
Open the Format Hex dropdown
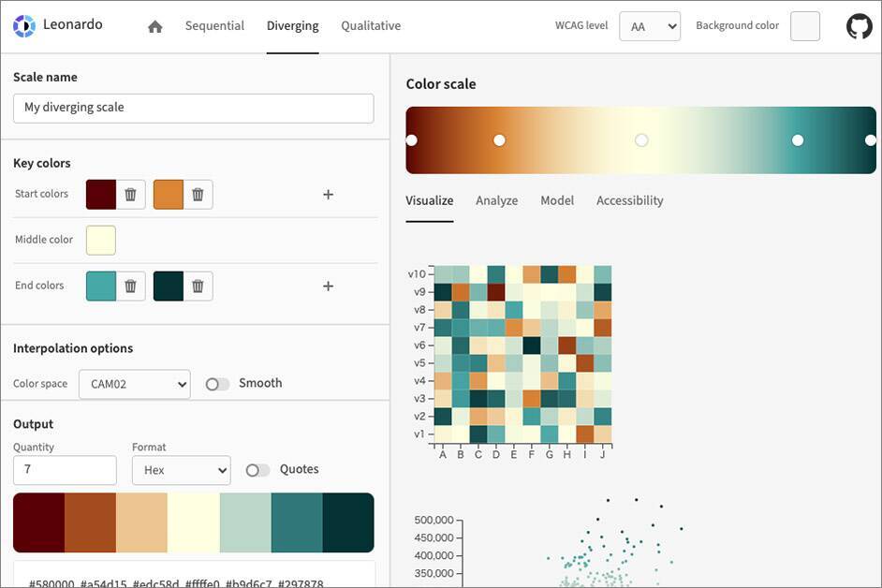coord(181,470)
